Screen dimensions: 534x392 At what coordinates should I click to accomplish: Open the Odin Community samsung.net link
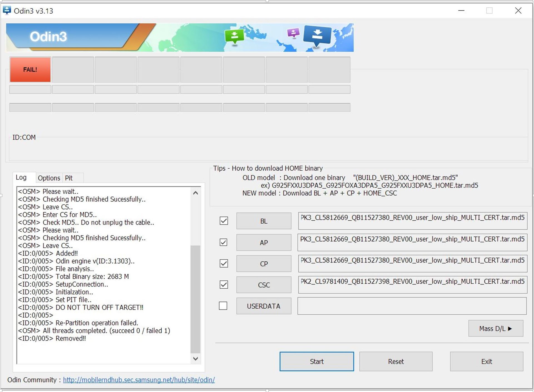(139, 380)
